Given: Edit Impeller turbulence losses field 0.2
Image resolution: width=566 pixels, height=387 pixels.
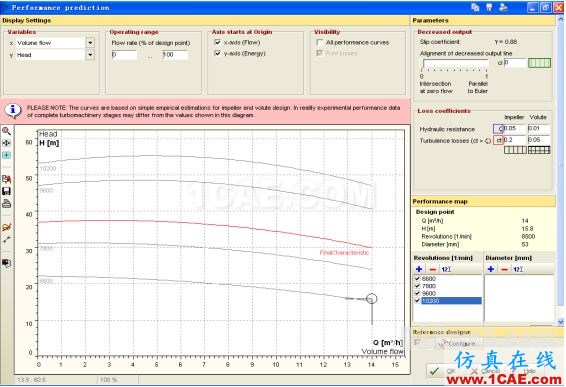Looking at the screenshot, I should click(x=515, y=140).
